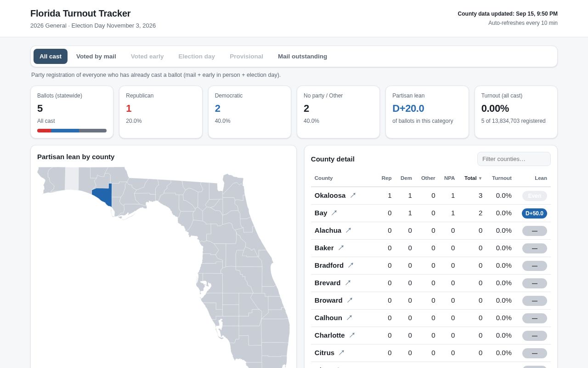The image size is (588, 368).
Task: Click the No party / Other card
Action: tap(338, 112)
